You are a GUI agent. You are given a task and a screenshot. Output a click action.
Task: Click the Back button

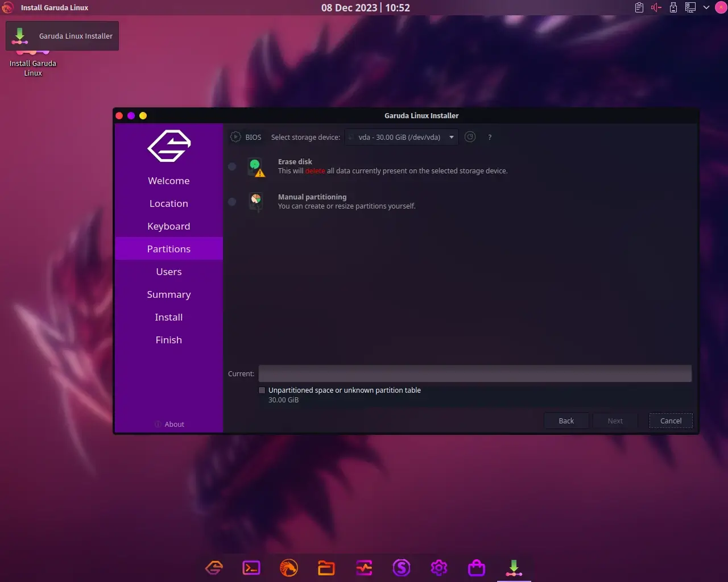click(566, 421)
